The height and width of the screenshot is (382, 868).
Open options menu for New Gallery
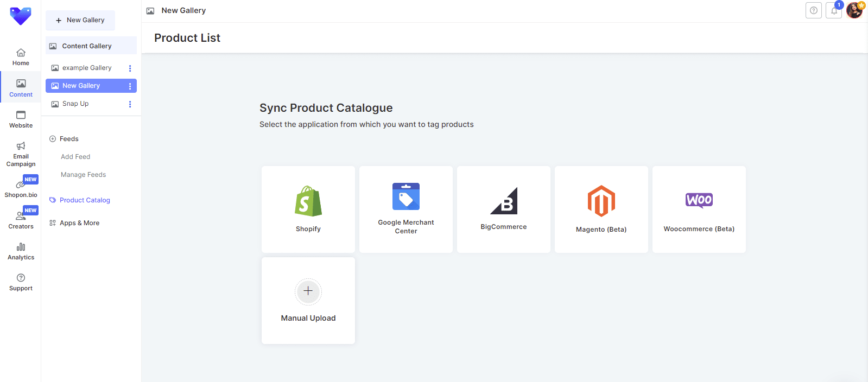coord(130,86)
